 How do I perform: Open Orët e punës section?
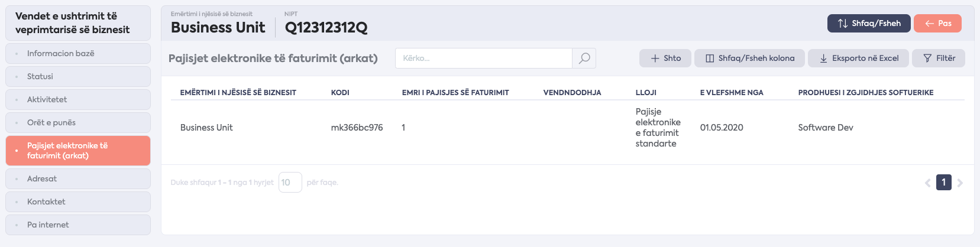coord(78,122)
